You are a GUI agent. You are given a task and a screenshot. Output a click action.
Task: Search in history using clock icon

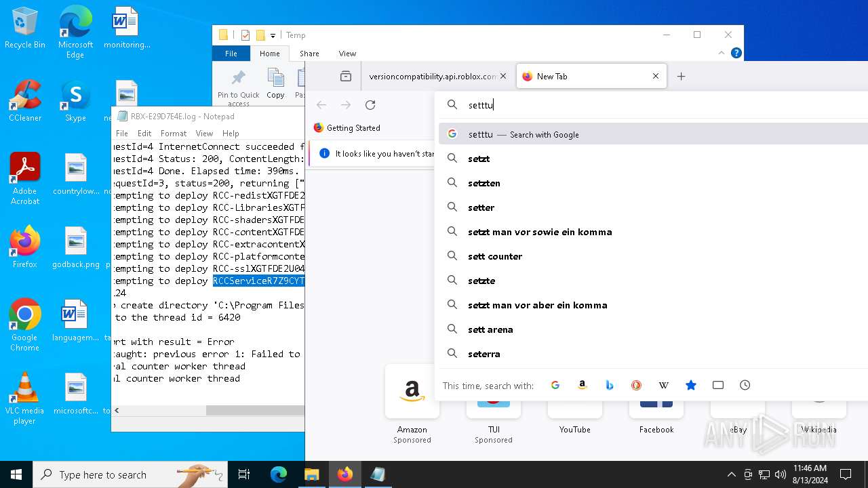(x=745, y=385)
